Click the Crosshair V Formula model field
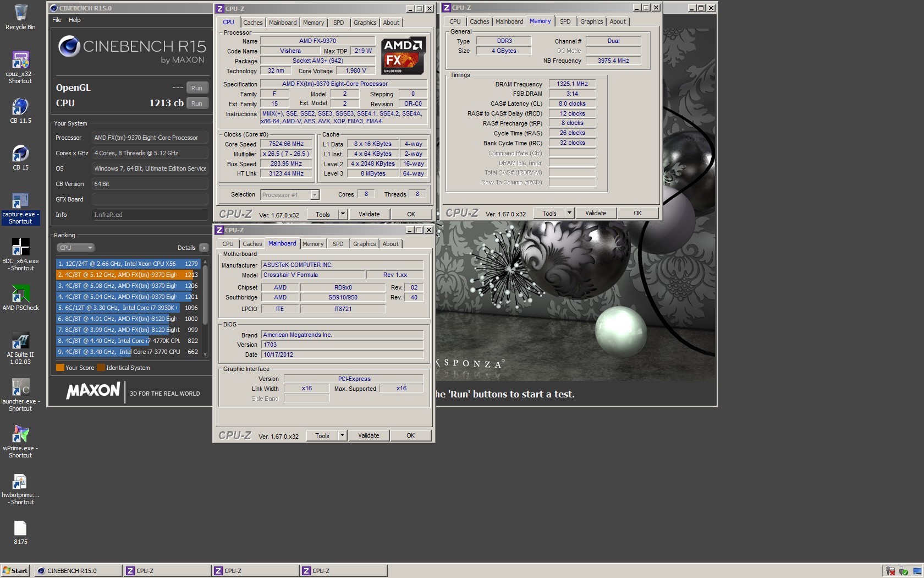Image resolution: width=924 pixels, height=578 pixels. point(313,275)
